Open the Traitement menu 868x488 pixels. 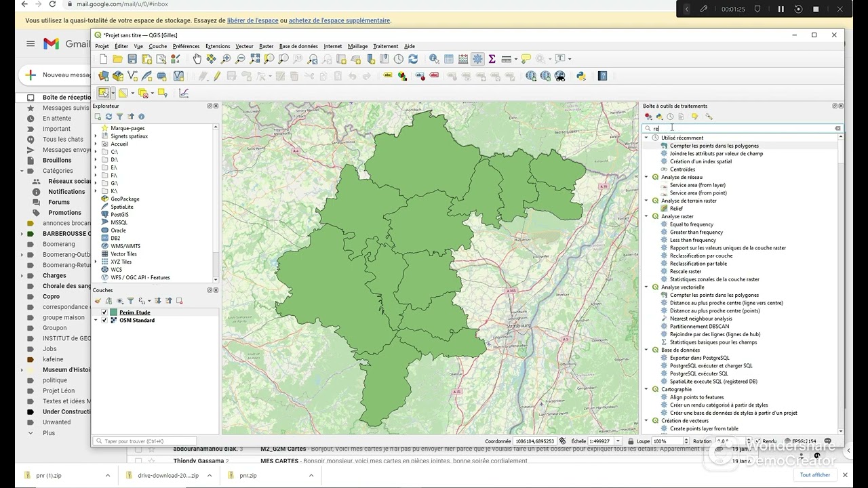point(385,46)
